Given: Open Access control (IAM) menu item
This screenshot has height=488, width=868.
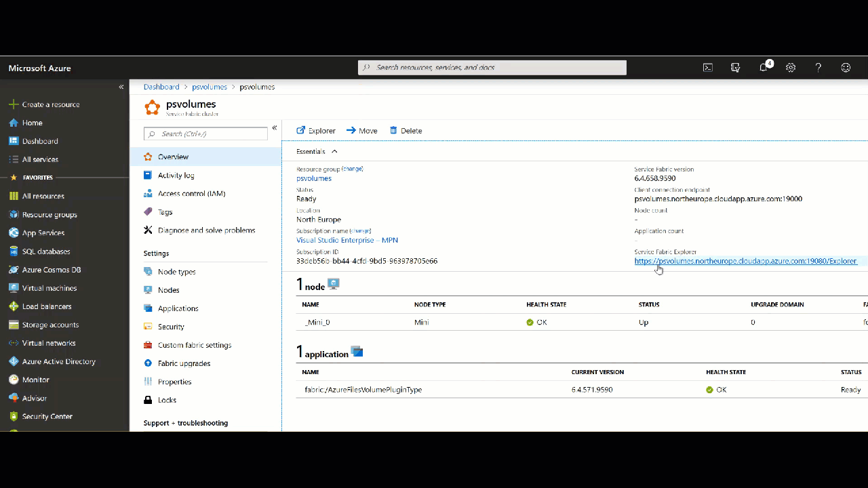Looking at the screenshot, I should click(x=205, y=193).
